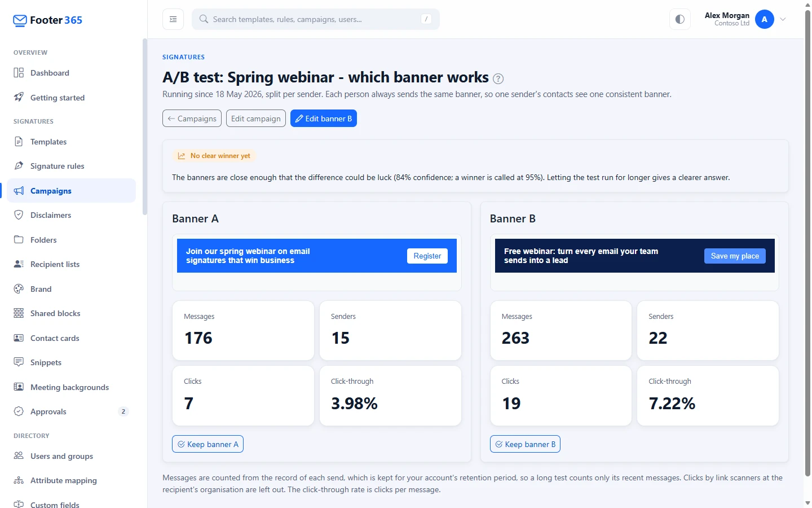Click Banner A senders value 15

point(341,338)
